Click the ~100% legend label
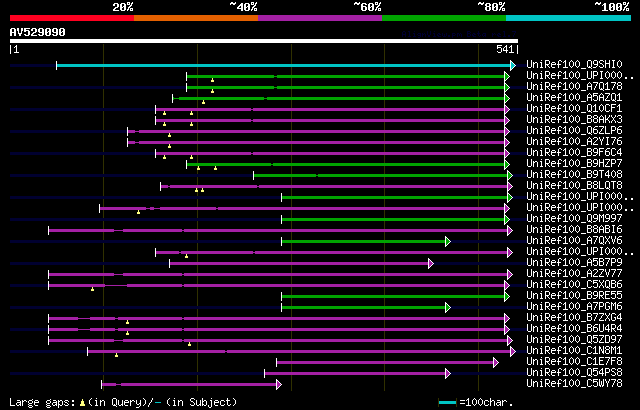The width and height of the screenshot is (640, 410). [612, 7]
